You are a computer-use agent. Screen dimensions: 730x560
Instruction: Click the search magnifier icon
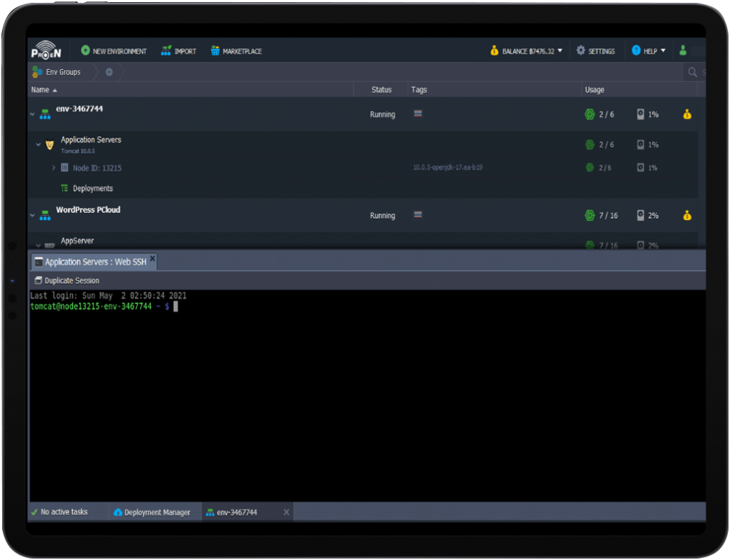click(x=692, y=72)
